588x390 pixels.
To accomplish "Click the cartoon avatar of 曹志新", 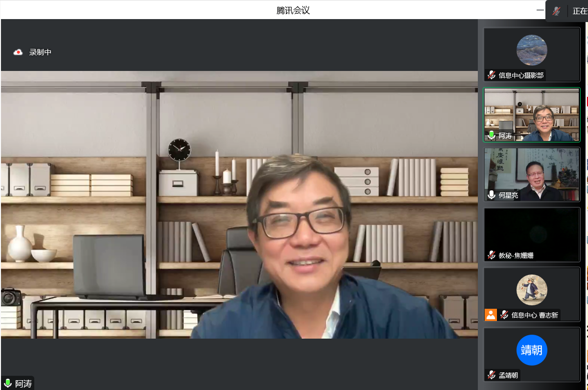I will [x=532, y=290].
